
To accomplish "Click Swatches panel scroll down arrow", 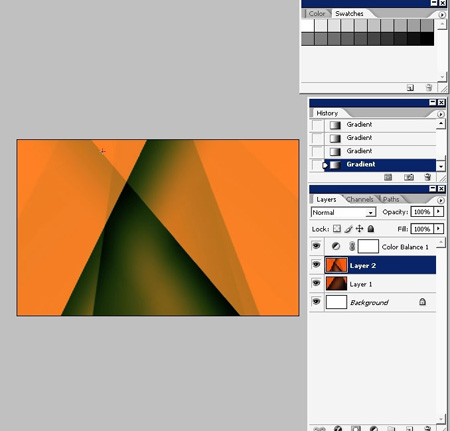I will click(442, 77).
